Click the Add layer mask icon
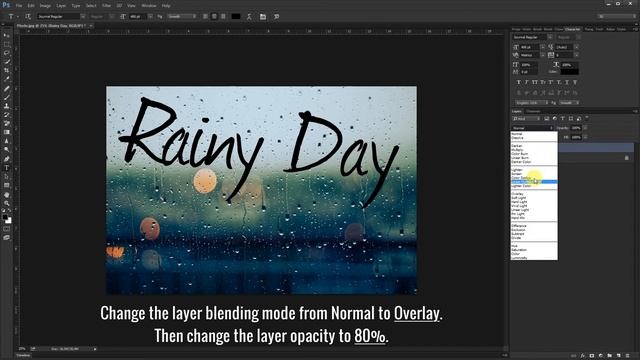 (591, 356)
